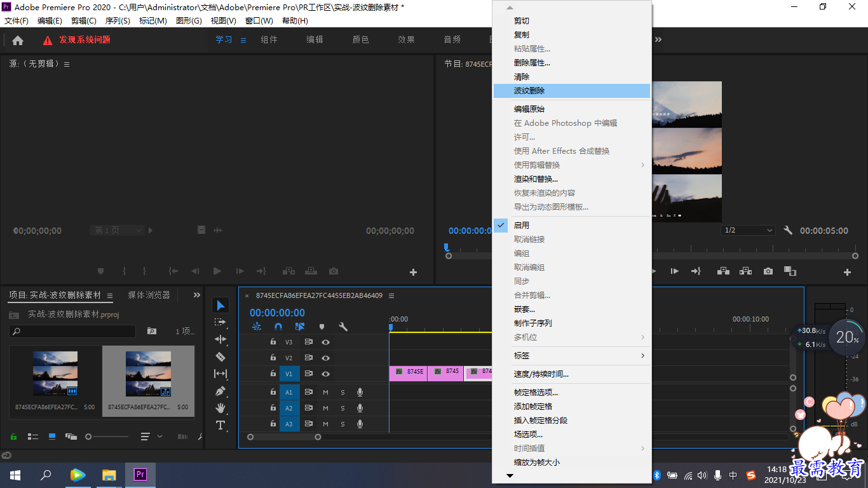The height and width of the screenshot is (488, 868).
Task: Open the 序列(S) menu
Action: click(118, 21)
